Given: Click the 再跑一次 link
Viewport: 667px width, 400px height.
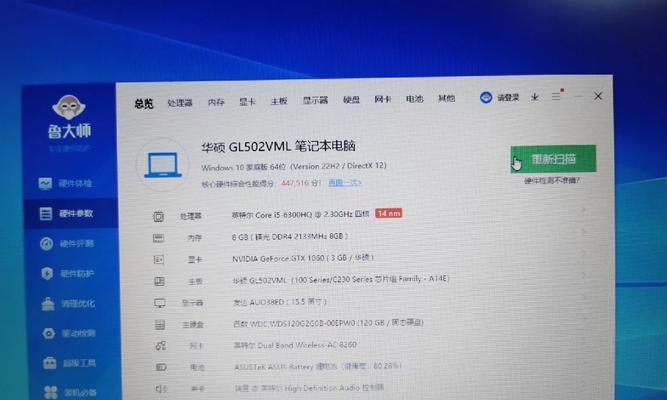Looking at the screenshot, I should coord(345,183).
